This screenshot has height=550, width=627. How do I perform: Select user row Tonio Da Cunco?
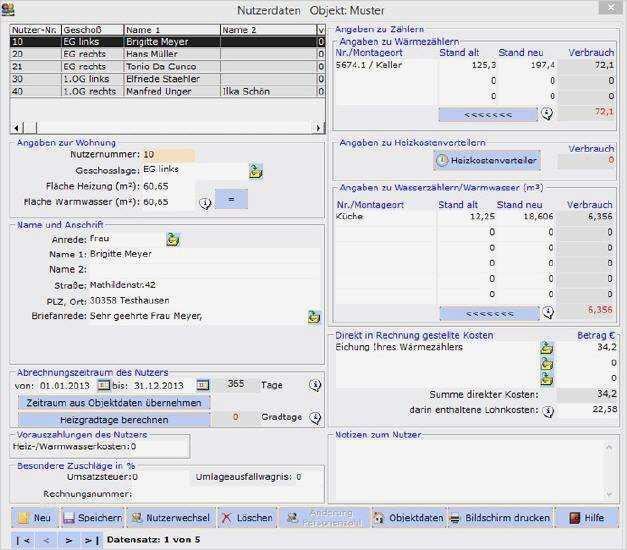(x=167, y=66)
